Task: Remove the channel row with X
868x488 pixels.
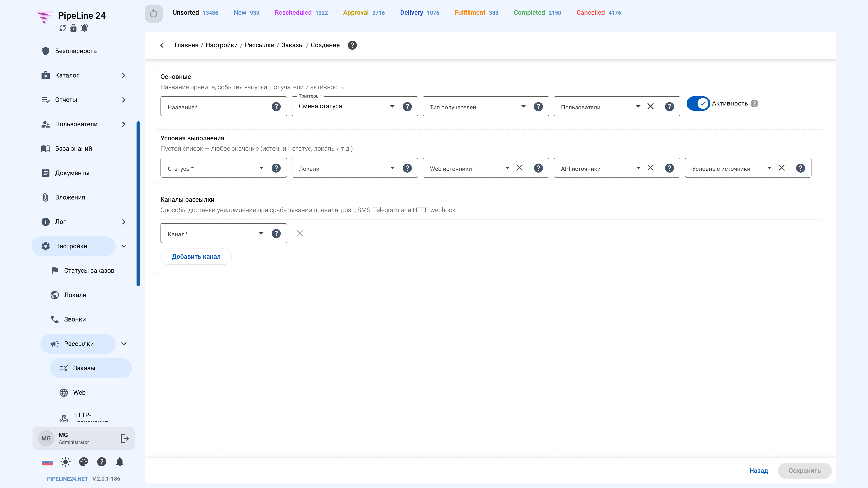Action: (300, 233)
